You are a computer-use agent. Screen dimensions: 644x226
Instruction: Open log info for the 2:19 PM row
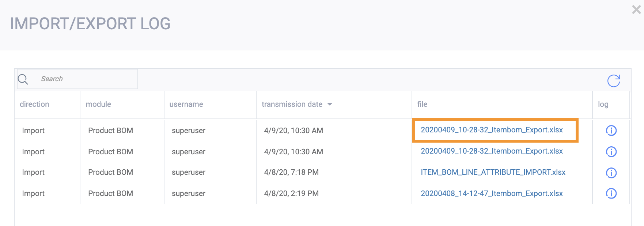point(611,193)
